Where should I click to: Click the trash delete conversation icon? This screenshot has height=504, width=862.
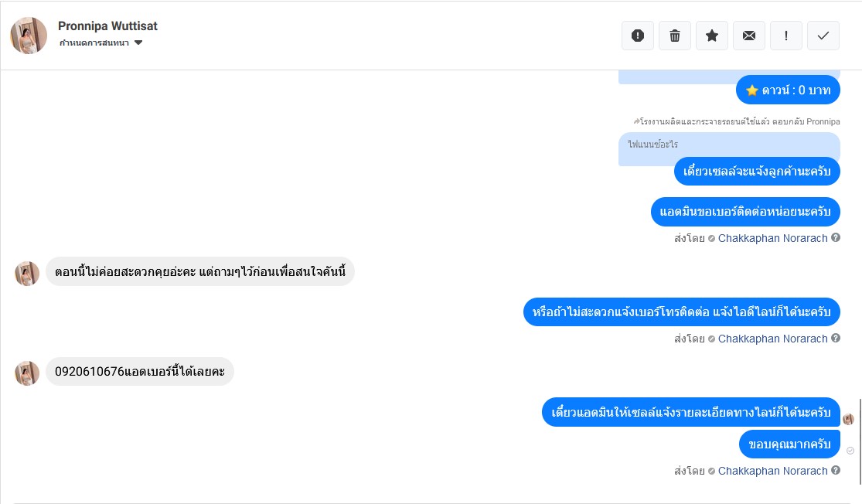(675, 36)
